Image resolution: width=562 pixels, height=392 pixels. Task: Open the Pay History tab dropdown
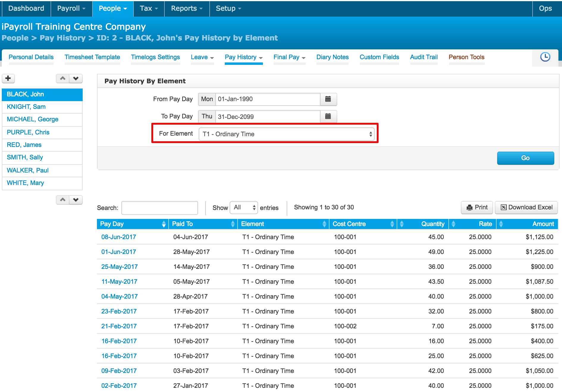click(244, 57)
